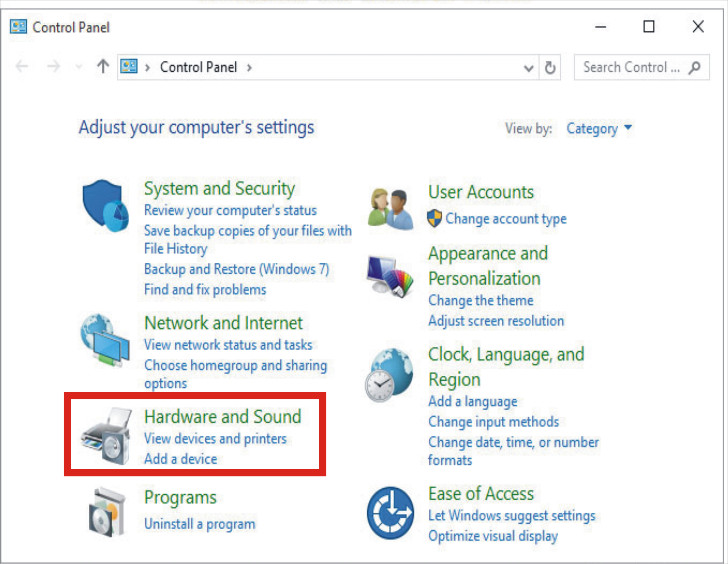Click Adjust screen resolution link
The width and height of the screenshot is (728, 564).
pyautogui.click(x=496, y=321)
